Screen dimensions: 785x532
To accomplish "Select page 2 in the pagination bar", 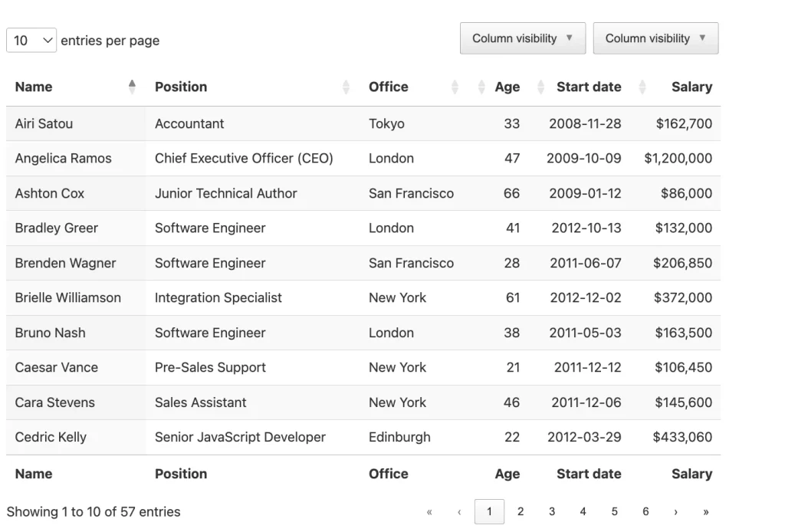I will tap(521, 511).
